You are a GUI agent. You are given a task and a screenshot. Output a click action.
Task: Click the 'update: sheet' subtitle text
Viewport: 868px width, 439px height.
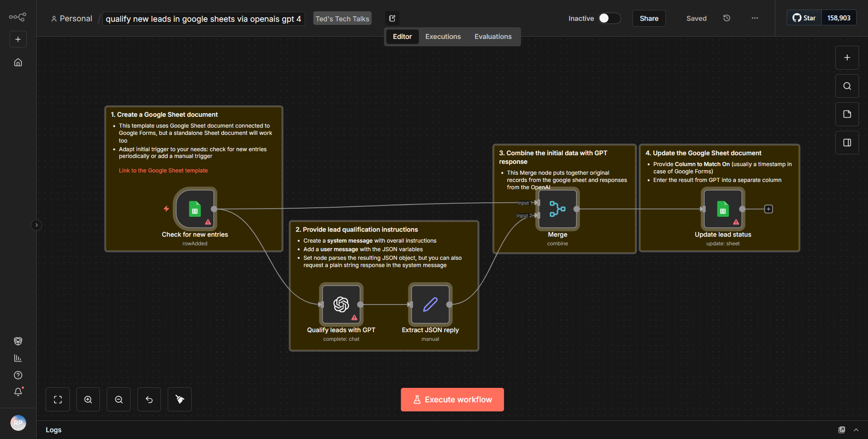pyautogui.click(x=723, y=243)
